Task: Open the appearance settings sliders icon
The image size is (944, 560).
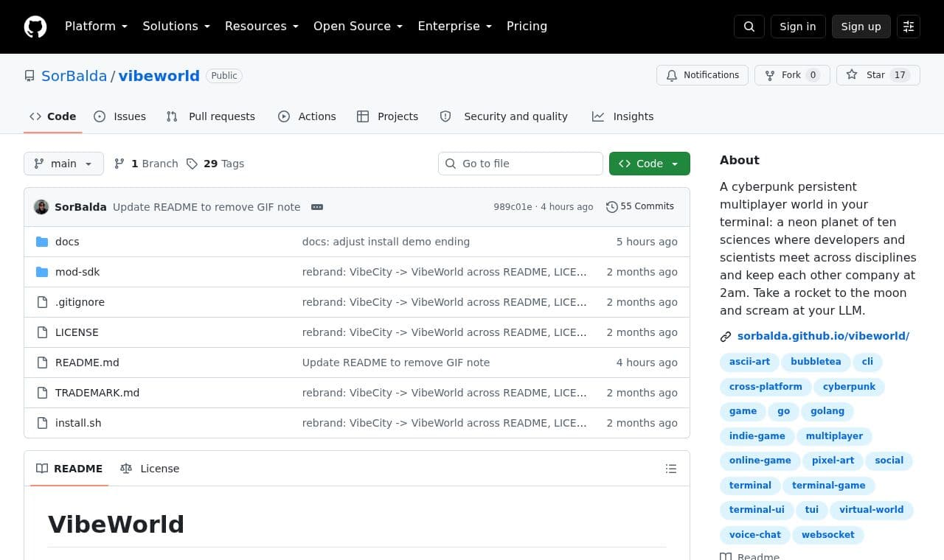Action: (x=909, y=27)
